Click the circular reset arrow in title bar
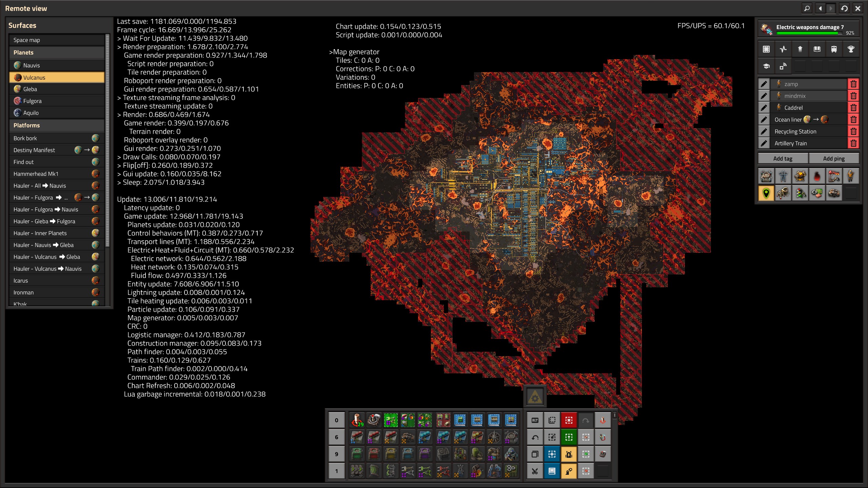 844,8
